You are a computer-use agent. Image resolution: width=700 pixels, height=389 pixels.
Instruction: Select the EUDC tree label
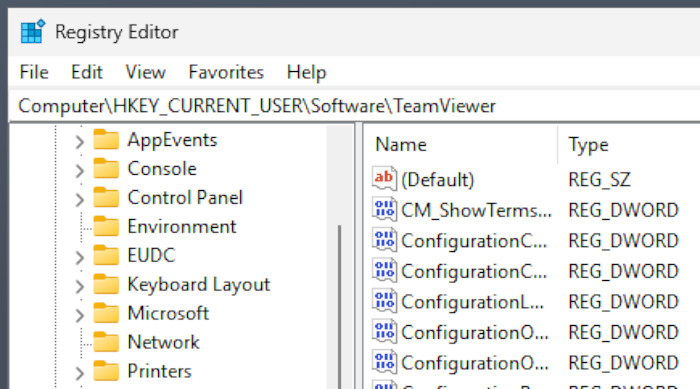pos(151,255)
